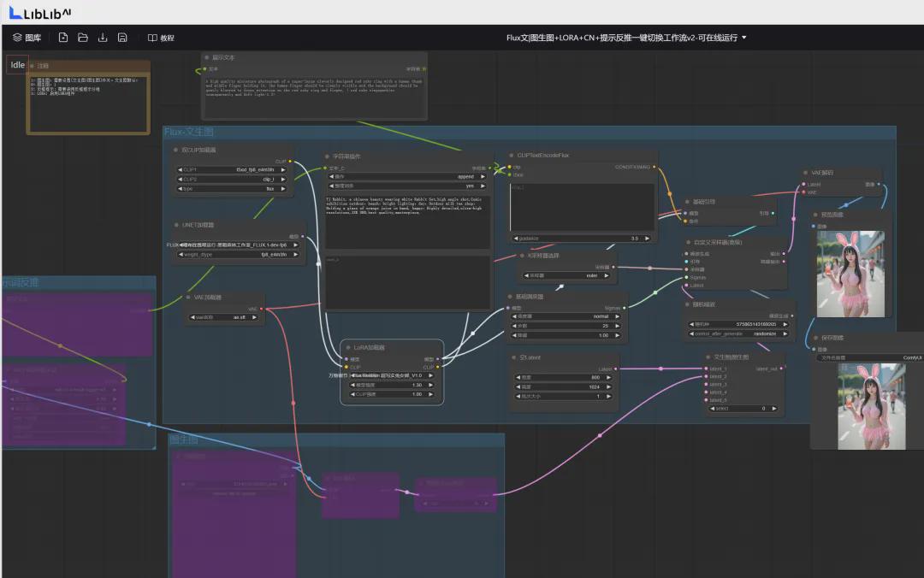Click the download workflow icon
924x578 pixels.
click(x=103, y=38)
